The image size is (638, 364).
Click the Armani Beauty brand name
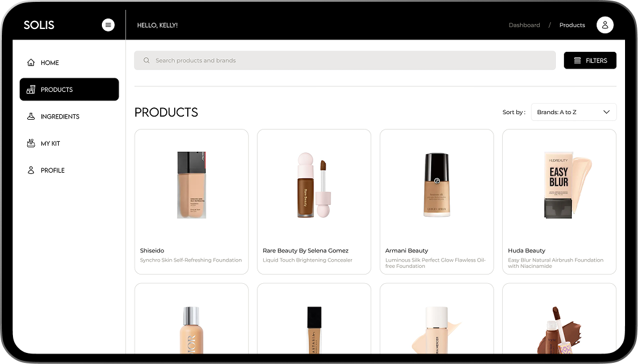[x=406, y=250]
